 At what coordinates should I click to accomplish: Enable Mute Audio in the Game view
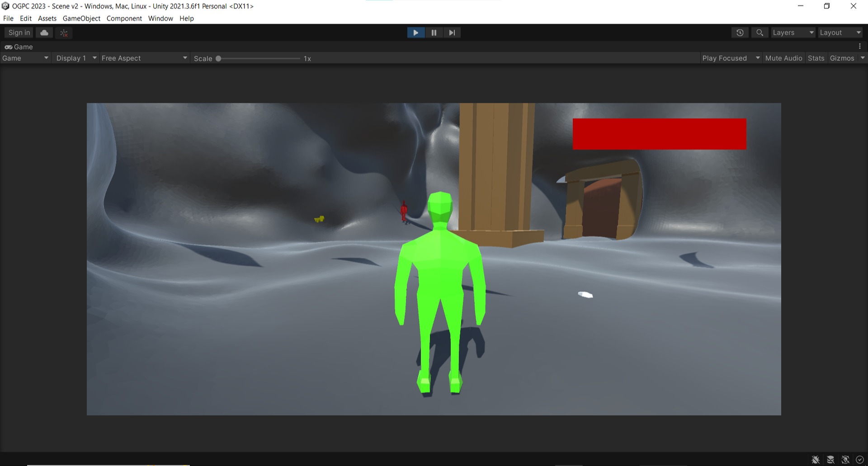(x=783, y=58)
